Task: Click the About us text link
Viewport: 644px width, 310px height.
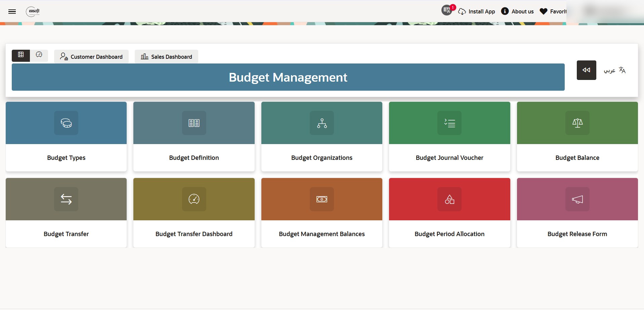Action: click(x=522, y=11)
